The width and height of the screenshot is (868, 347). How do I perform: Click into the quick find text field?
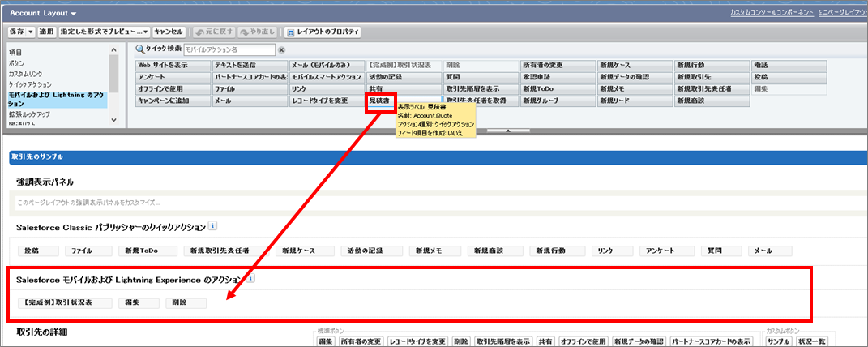point(229,49)
